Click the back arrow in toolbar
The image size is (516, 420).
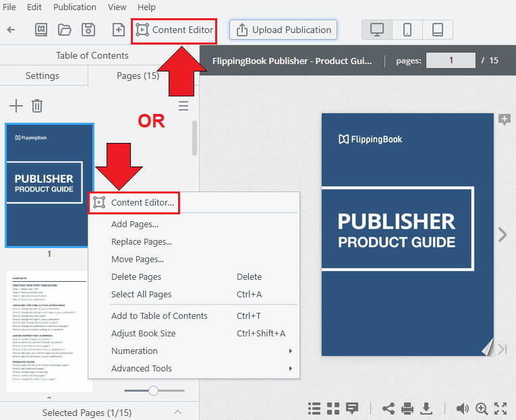[11, 30]
